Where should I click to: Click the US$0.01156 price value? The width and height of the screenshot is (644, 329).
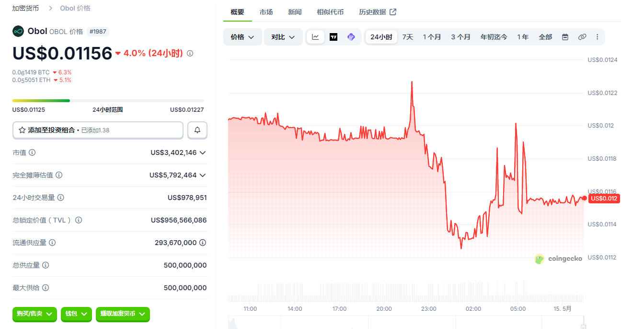62,53
